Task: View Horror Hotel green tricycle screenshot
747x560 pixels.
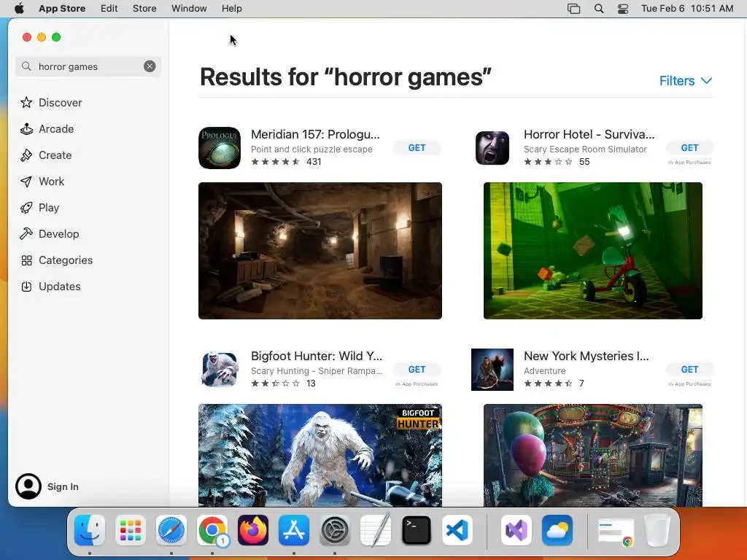Action: click(x=592, y=251)
